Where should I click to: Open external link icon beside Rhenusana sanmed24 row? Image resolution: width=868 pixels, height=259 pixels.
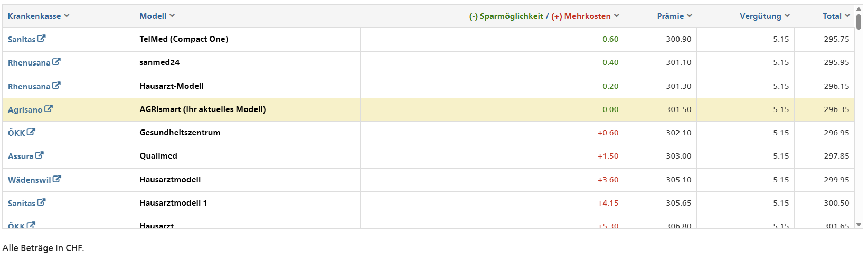click(56, 62)
